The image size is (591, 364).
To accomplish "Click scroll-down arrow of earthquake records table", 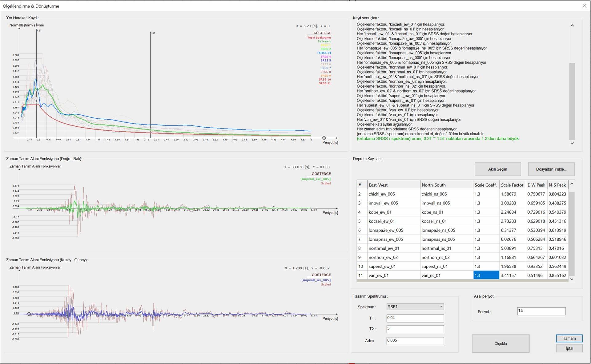I will pos(572,279).
